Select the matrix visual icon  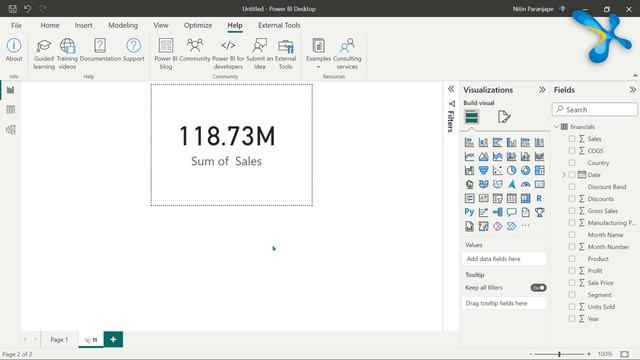coord(525,198)
